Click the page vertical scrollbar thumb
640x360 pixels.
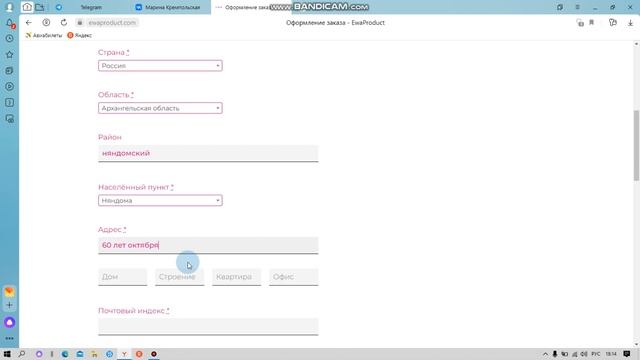click(636, 145)
